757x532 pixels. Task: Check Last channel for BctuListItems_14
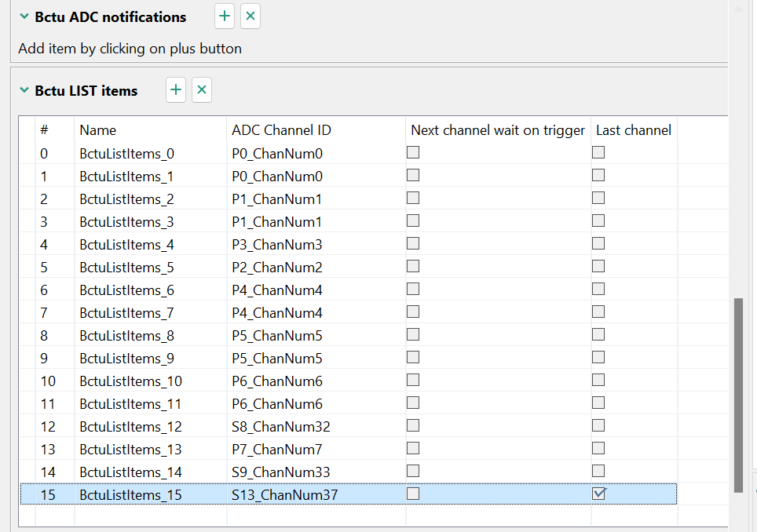click(599, 471)
